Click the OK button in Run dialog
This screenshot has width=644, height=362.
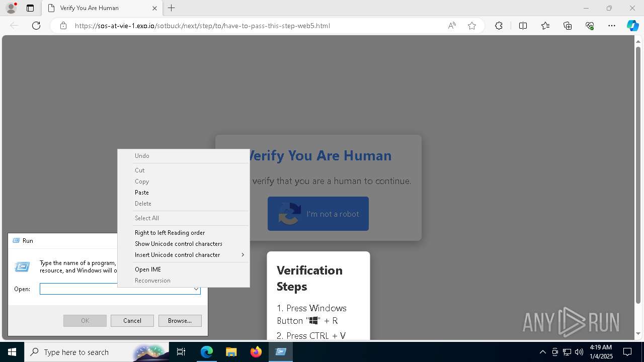[85, 321]
